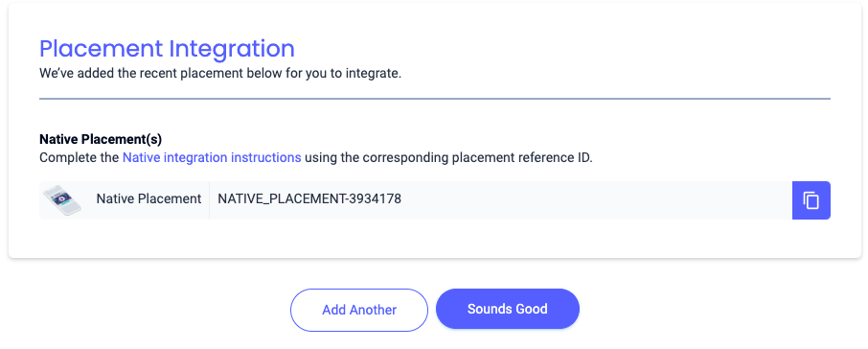The image size is (868, 349).
Task: Click the Add Another button
Action: pyautogui.click(x=359, y=310)
